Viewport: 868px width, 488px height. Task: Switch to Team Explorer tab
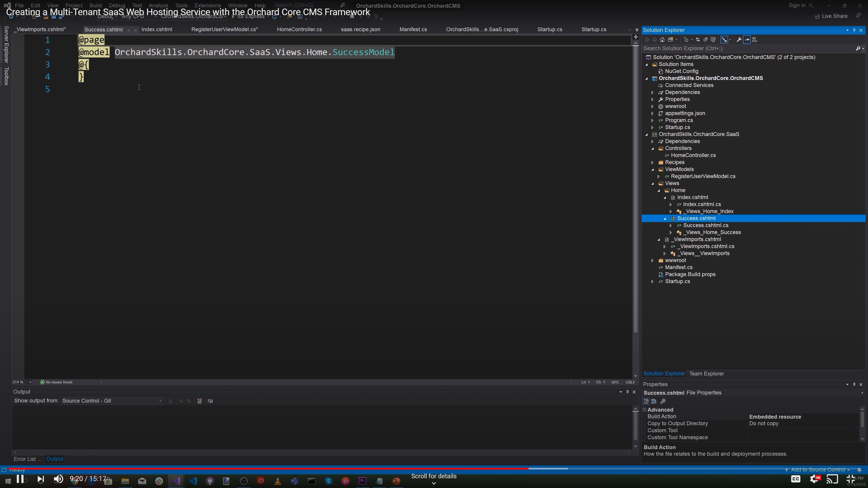[707, 374]
